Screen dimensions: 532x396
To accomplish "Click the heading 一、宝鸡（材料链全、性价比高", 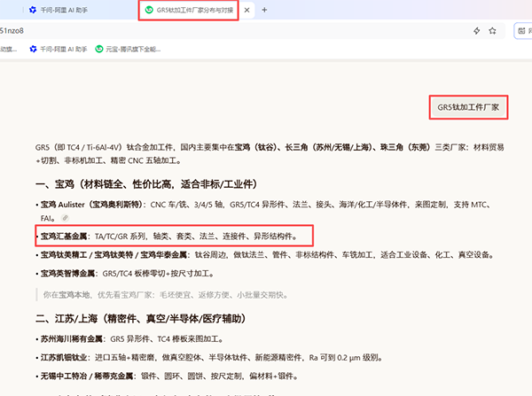I will [x=146, y=184].
